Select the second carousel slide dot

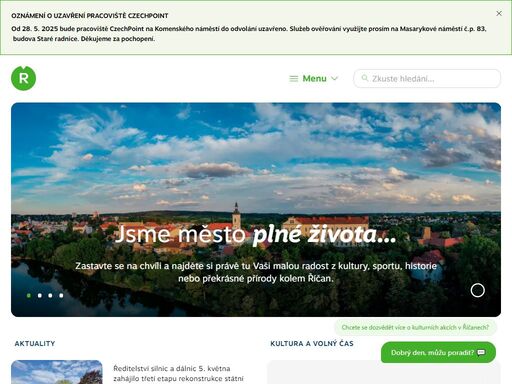[40, 295]
